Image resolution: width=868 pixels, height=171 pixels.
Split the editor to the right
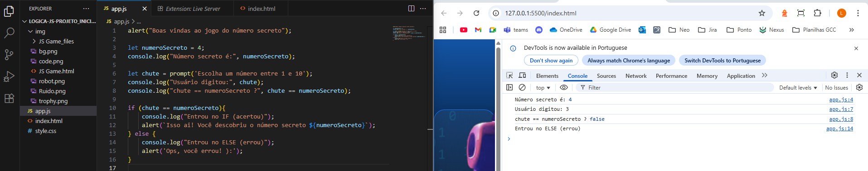coord(411,9)
